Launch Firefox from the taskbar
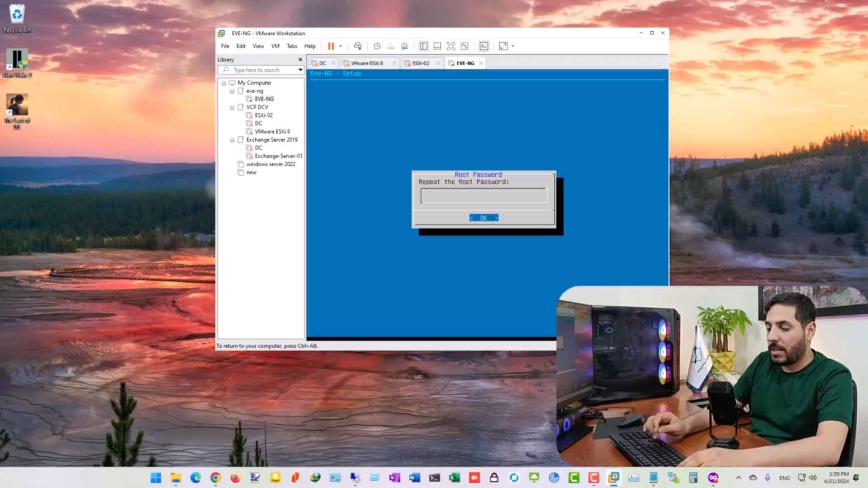This screenshot has height=488, width=868. (x=235, y=478)
